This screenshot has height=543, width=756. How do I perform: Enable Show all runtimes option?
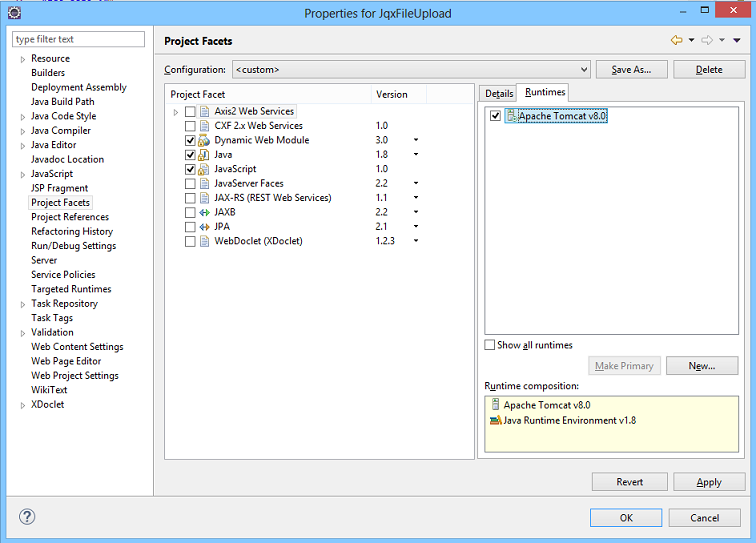point(489,345)
